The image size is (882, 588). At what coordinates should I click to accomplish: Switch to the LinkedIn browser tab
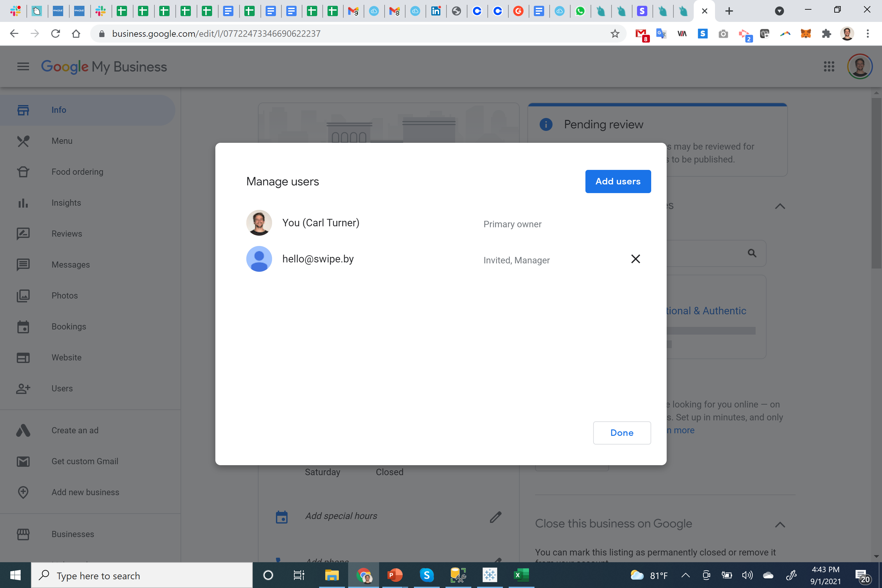pyautogui.click(x=436, y=11)
